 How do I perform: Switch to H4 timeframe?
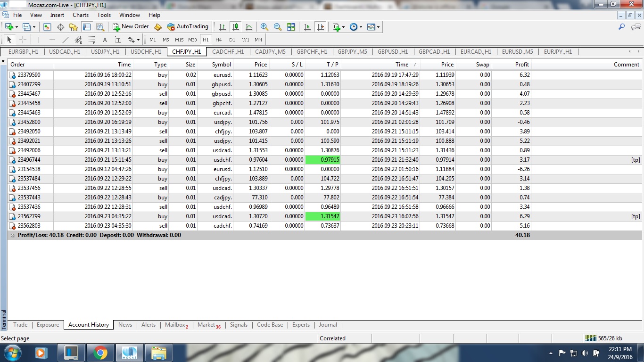pyautogui.click(x=219, y=40)
